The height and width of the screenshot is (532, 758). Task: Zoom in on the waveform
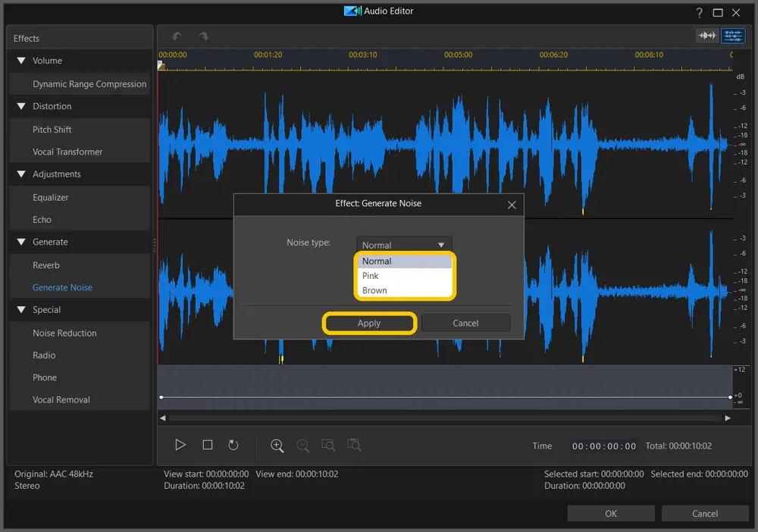(277, 446)
